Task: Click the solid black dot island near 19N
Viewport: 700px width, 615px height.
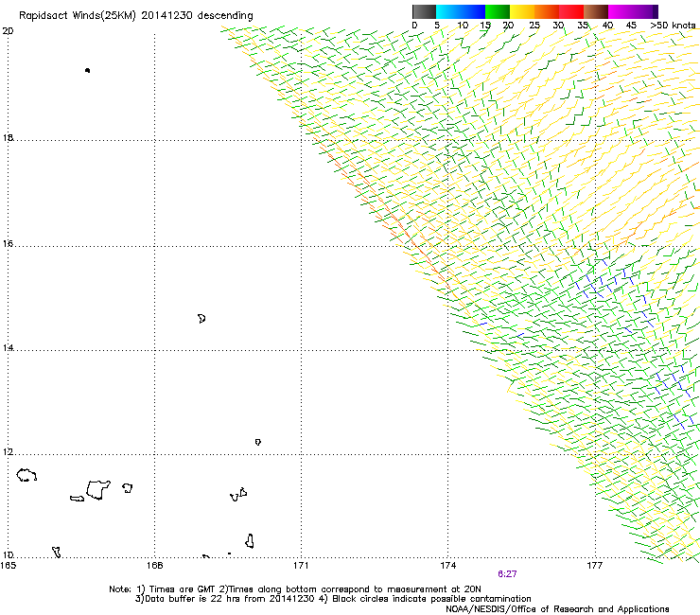Action: tap(87, 70)
